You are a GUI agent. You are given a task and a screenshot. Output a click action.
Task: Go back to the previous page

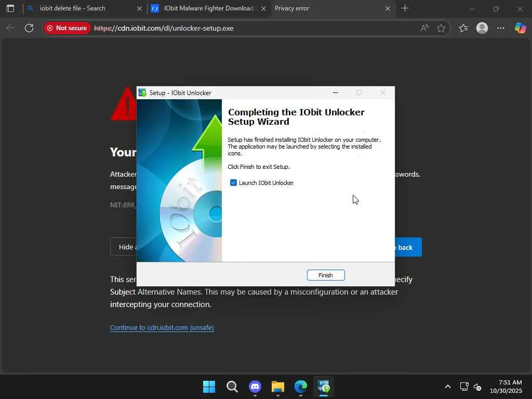[x=10, y=28]
